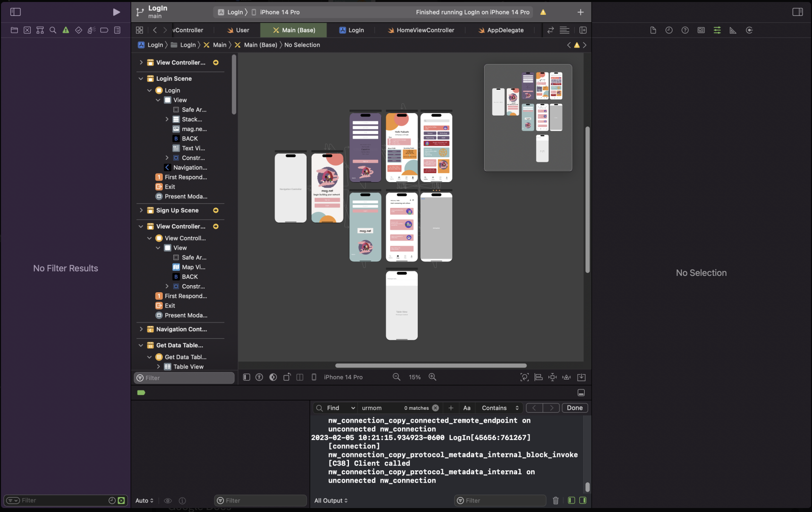Add a library object with plus button
The image size is (812, 512).
coord(581,12)
